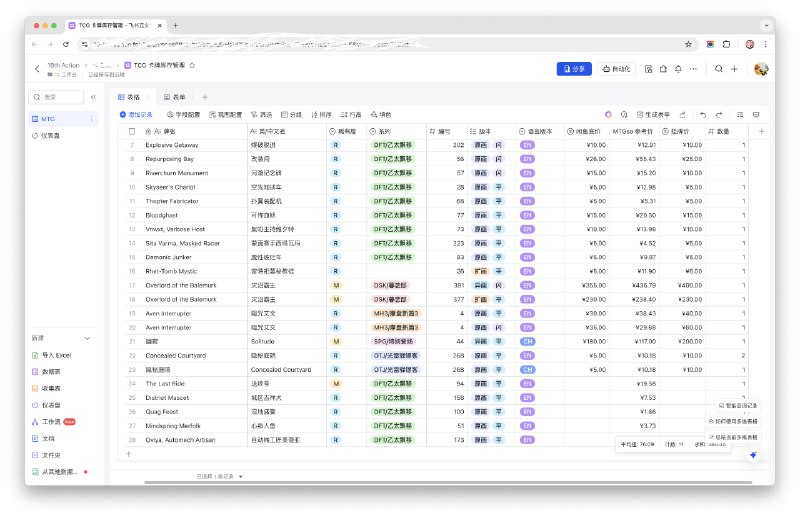Create new 数据表 from sidebar

(x=47, y=372)
